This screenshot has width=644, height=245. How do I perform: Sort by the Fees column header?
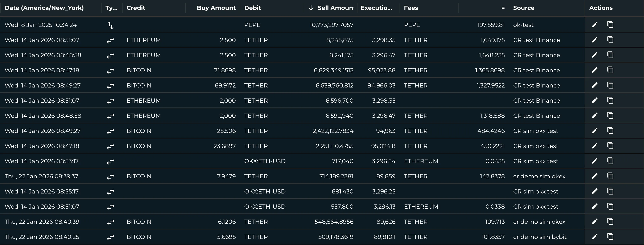(x=411, y=8)
